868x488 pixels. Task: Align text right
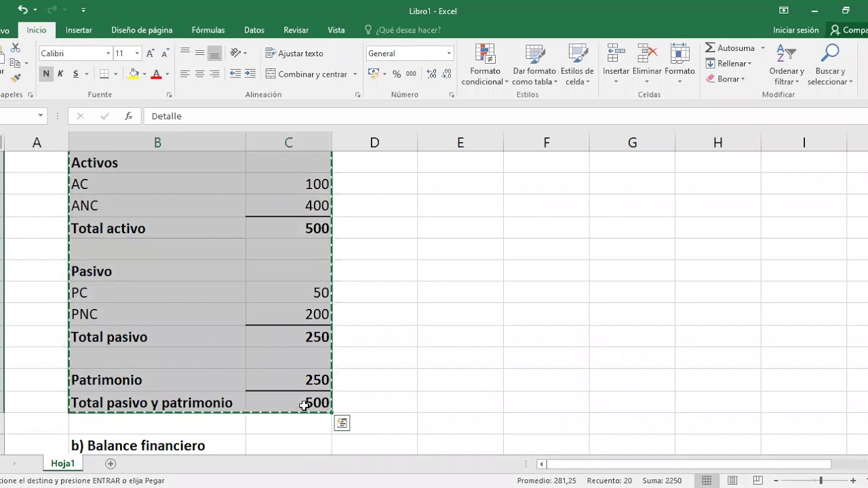pyautogui.click(x=215, y=74)
